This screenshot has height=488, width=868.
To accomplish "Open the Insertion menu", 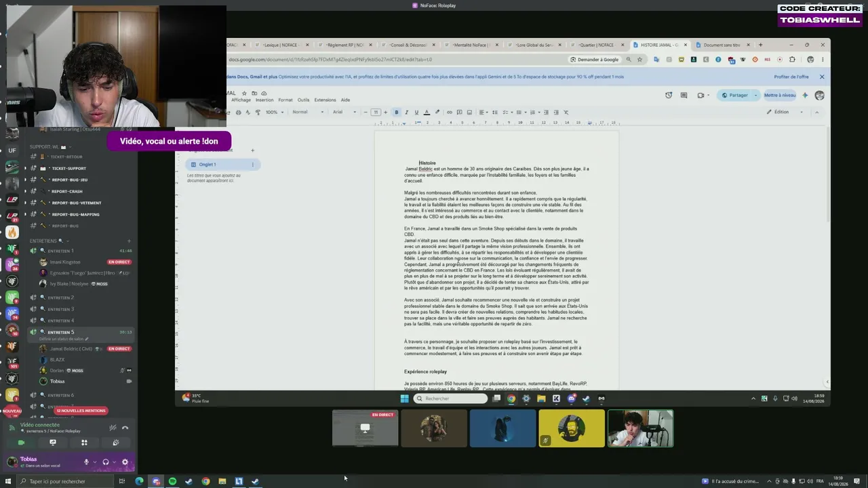I will tap(264, 100).
